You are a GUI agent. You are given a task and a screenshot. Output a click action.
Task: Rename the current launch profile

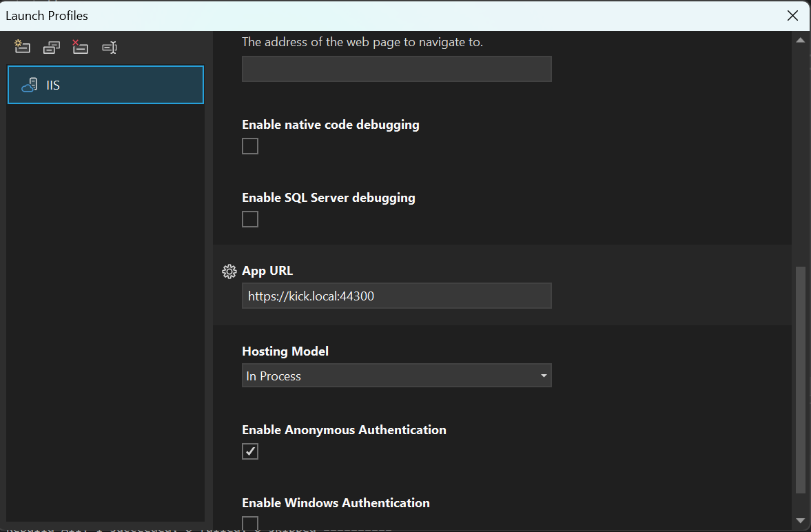[x=109, y=47]
